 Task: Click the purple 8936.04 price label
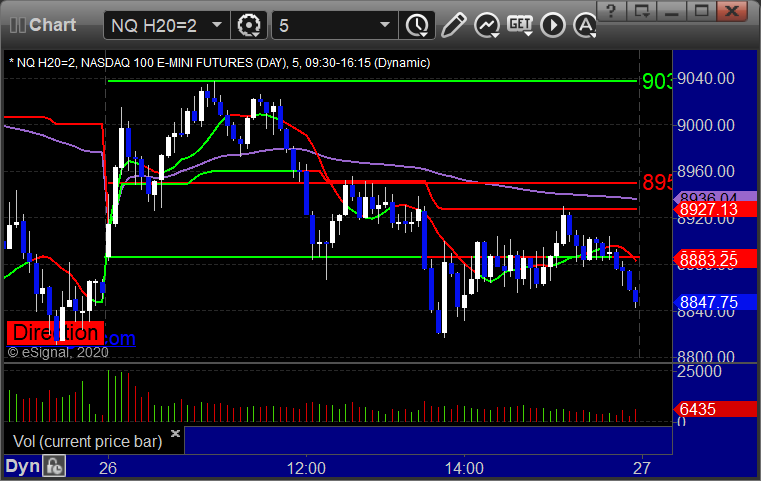tap(715, 197)
